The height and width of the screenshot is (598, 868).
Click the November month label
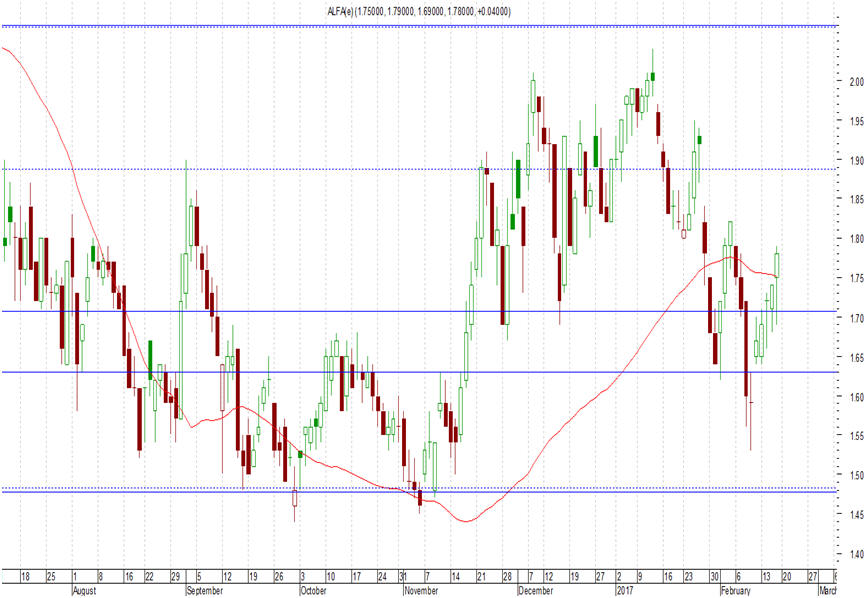(421, 591)
